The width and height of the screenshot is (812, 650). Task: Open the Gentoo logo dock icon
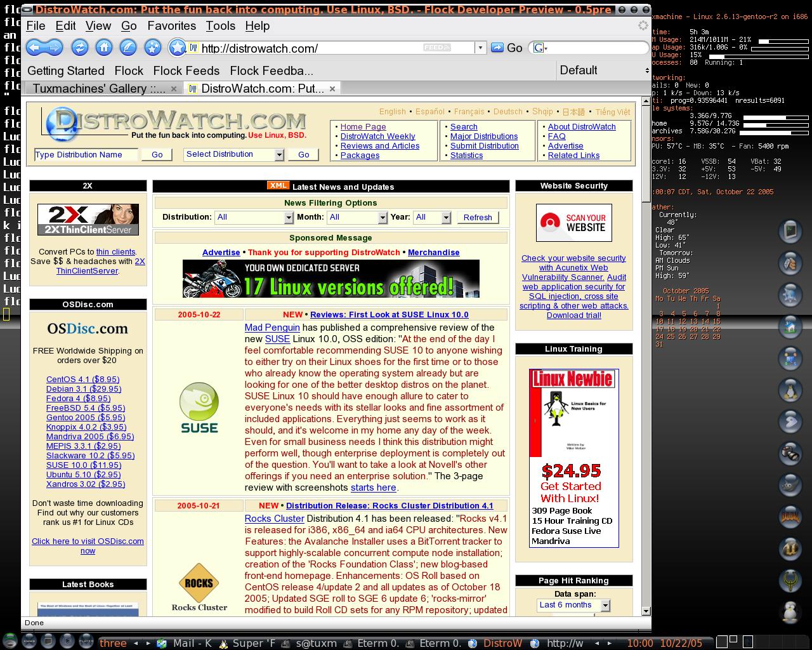pos(790,421)
